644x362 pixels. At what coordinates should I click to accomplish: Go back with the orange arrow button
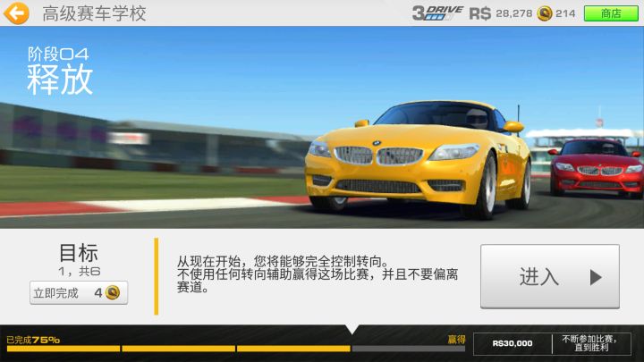point(16,13)
